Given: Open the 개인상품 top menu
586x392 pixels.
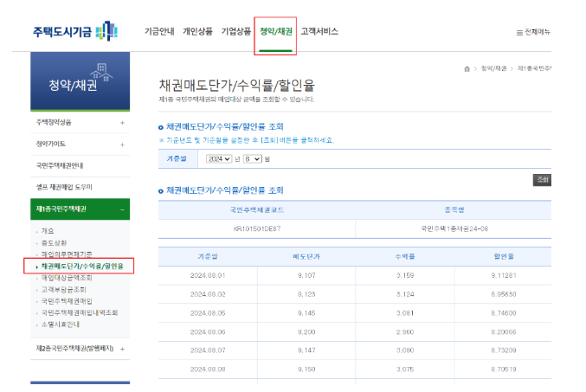Looking at the screenshot, I should 197,31.
